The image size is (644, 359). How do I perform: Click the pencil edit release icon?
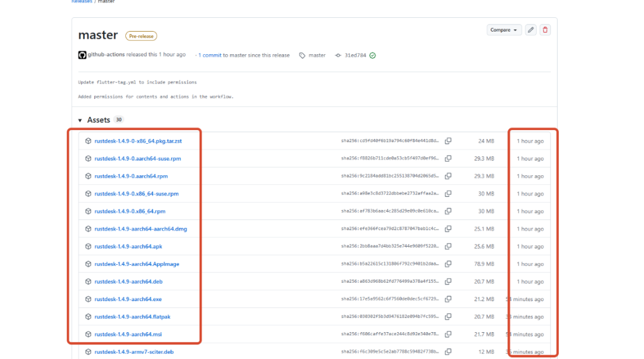point(531,30)
